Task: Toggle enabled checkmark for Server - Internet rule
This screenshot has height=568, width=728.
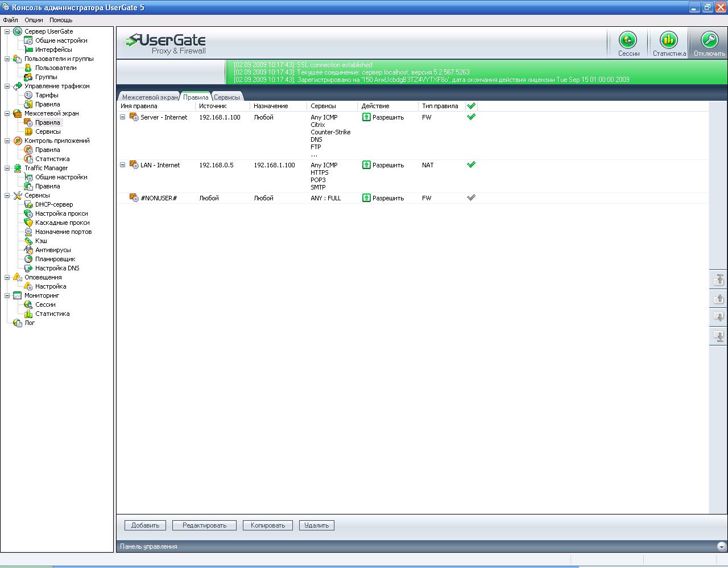Action: [471, 117]
